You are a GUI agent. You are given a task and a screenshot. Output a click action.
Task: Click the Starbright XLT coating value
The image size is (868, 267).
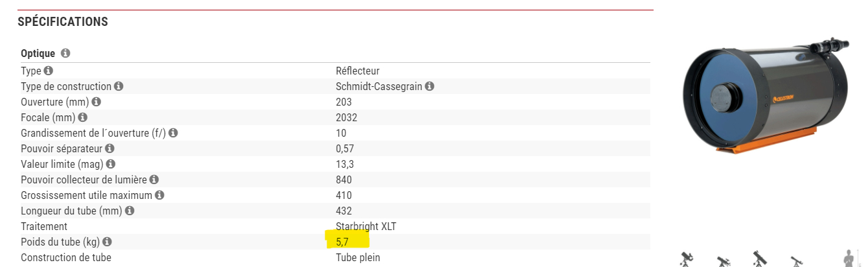click(367, 226)
